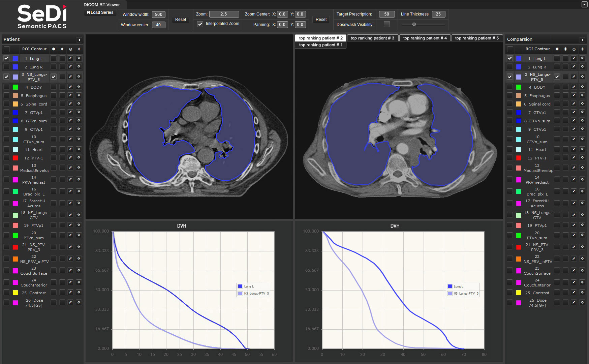Click the center-on-ROI icon for BODY in Patient panel
Screen dimensions: 589x364
(79, 87)
